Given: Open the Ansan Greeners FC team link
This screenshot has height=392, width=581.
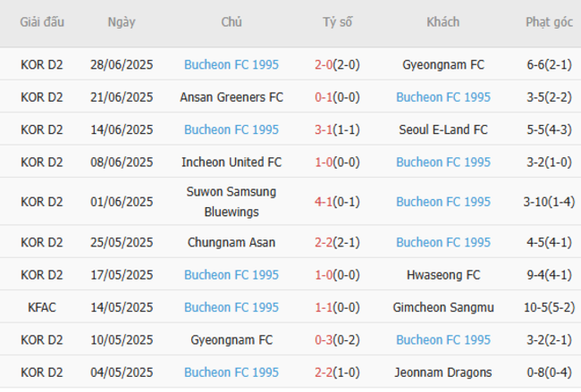Looking at the screenshot, I should tap(232, 97).
